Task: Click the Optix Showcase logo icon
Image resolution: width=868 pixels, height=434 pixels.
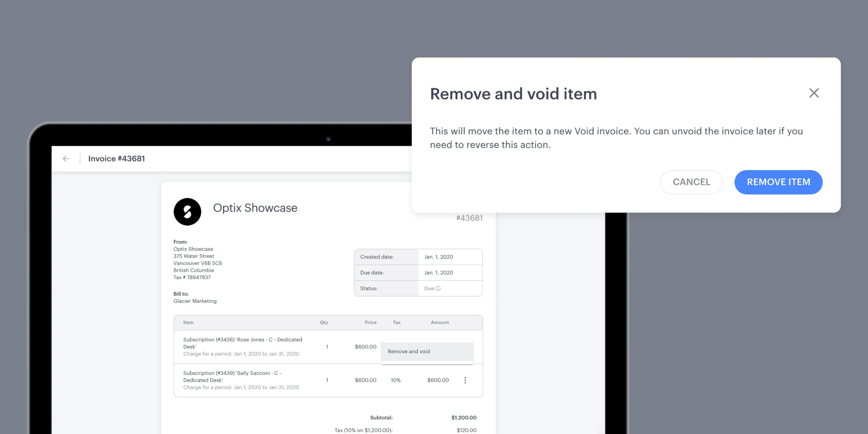Action: click(x=187, y=211)
